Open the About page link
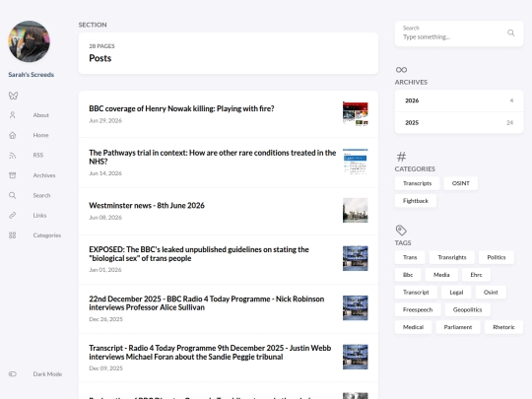Viewport: 532px width, 399px height. click(x=41, y=115)
